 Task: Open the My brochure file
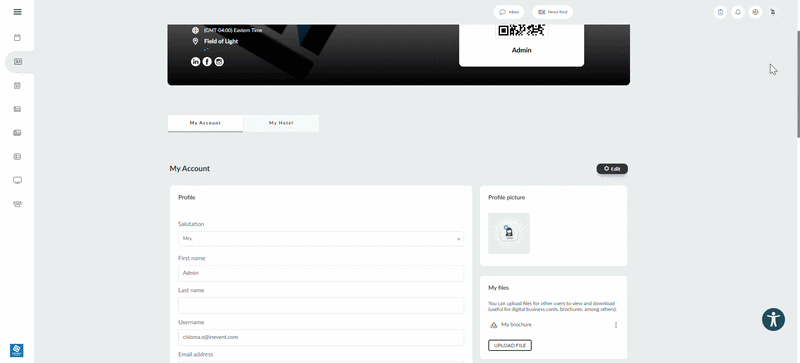516,325
